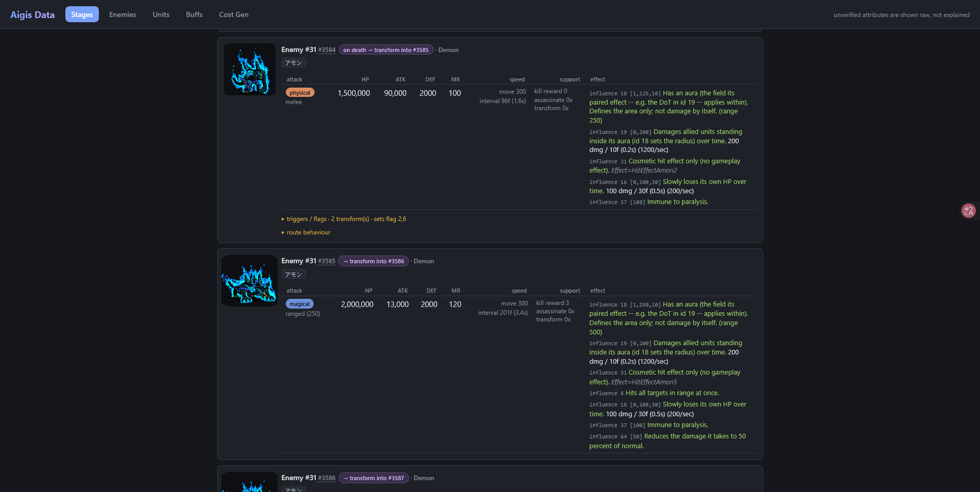Click the magical attack type badge
This screenshot has height=492, width=980.
(299, 304)
